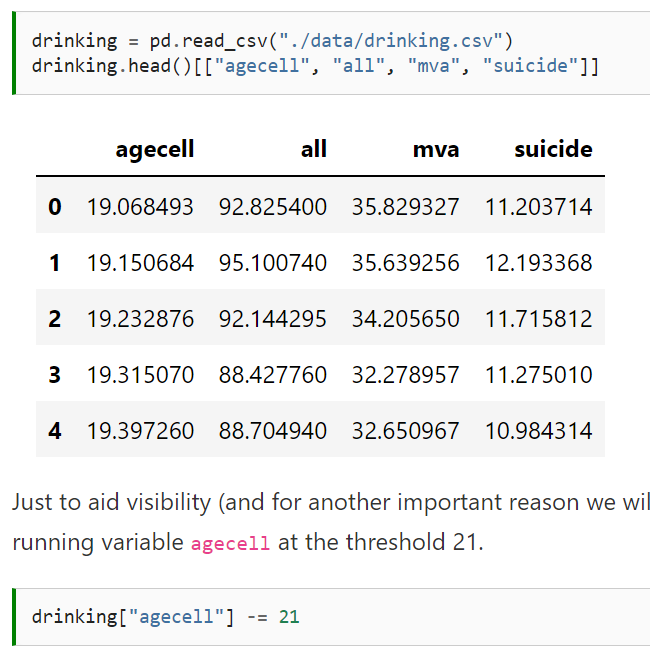Click the pink agecell inline code text

(230, 543)
